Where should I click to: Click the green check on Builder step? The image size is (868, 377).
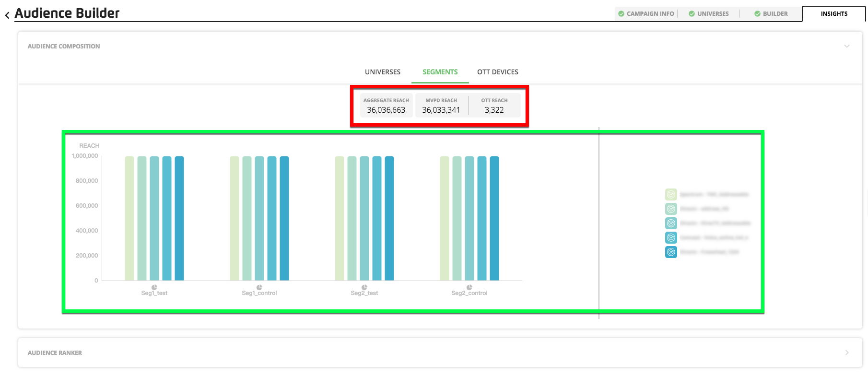point(757,14)
